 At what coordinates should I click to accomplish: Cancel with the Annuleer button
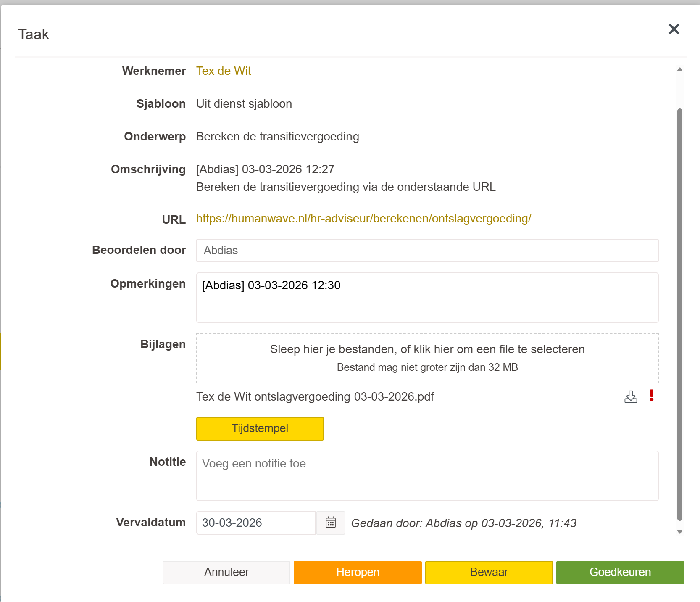226,572
